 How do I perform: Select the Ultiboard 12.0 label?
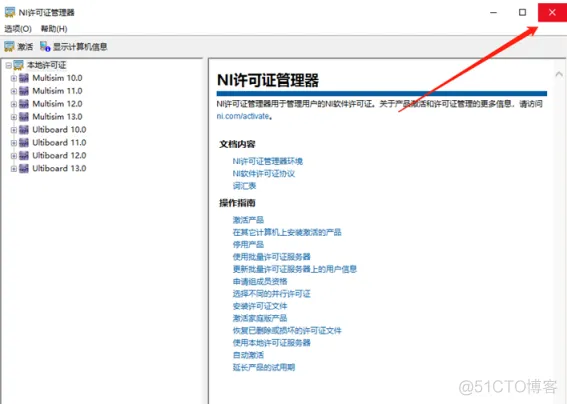pos(59,156)
